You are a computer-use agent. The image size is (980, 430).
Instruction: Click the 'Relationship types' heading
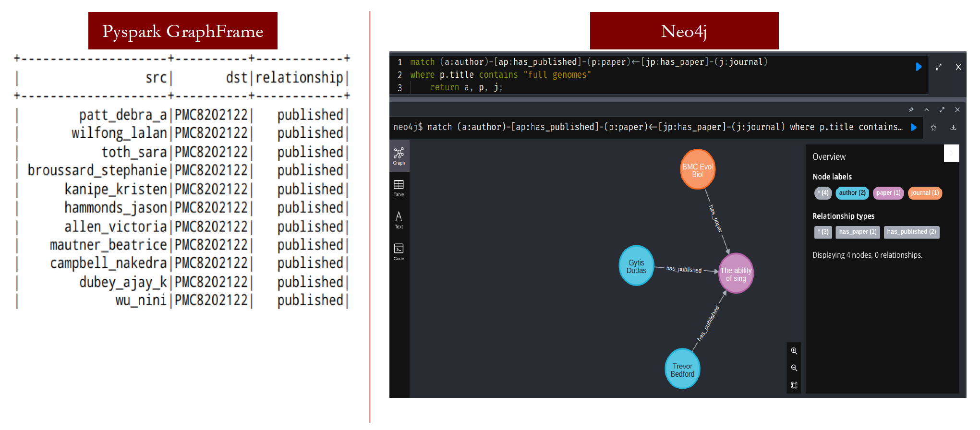coord(843,216)
